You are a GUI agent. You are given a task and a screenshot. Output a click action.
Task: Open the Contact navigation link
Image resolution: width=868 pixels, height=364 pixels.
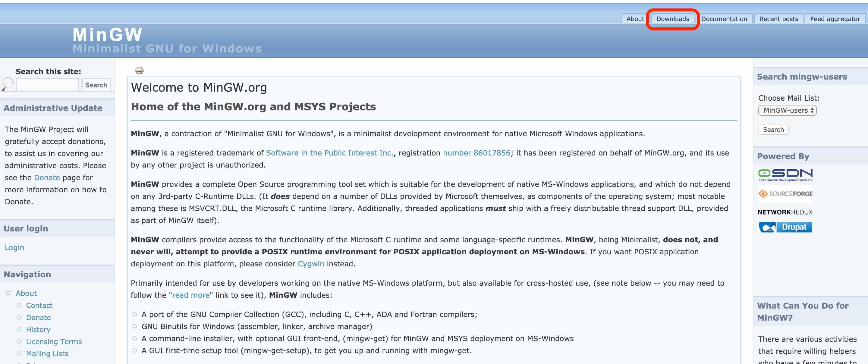click(x=39, y=305)
